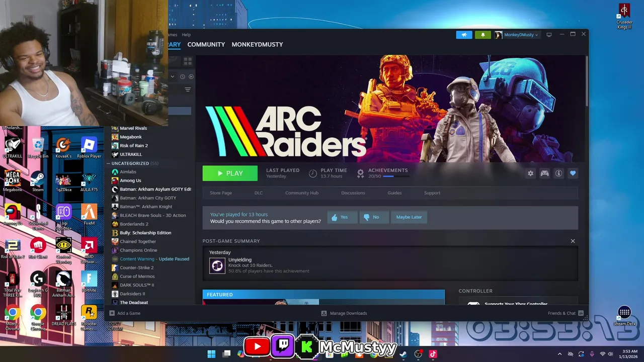Select Risk of Rain 2 in library list
644x362 pixels.
pyautogui.click(x=133, y=146)
